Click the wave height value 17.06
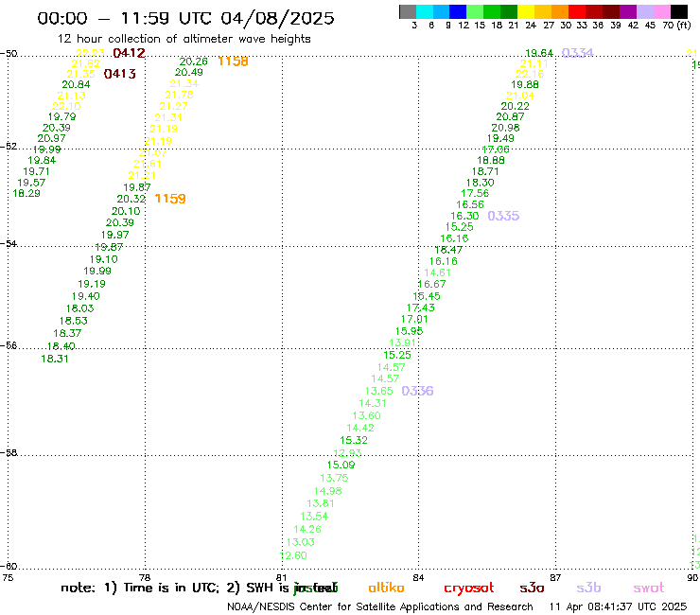The image size is (700, 615). [496, 149]
